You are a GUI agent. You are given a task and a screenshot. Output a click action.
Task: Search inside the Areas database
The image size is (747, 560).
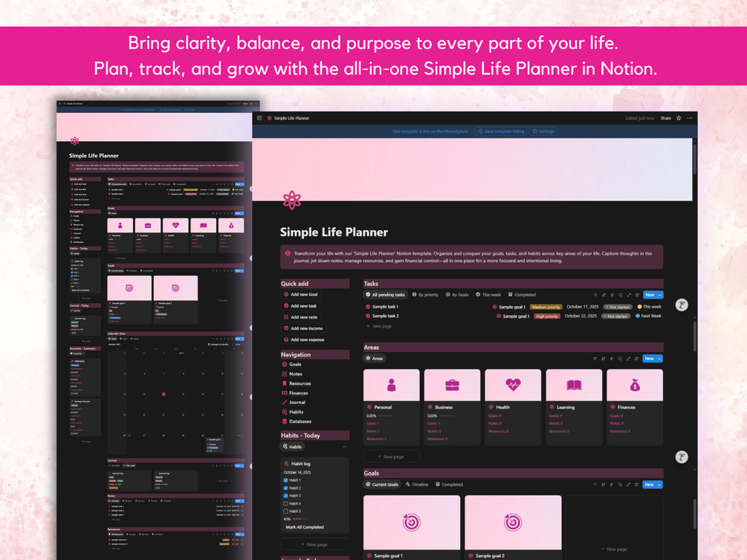[x=620, y=359]
